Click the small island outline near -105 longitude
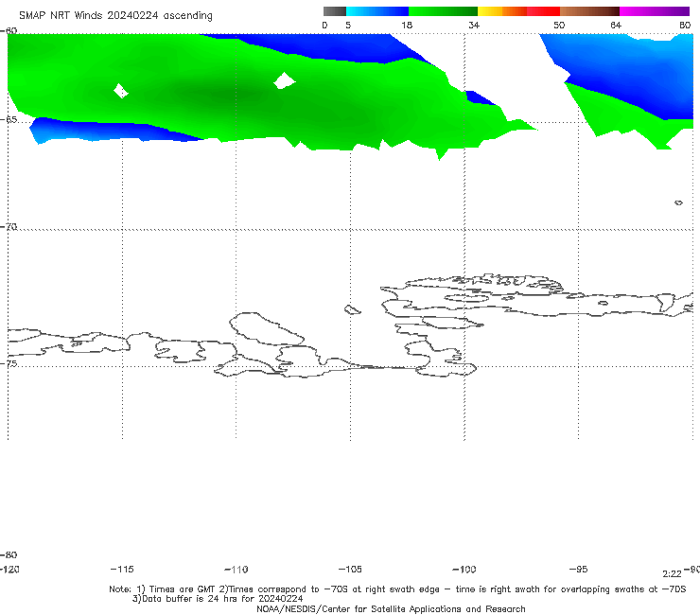 352,309
